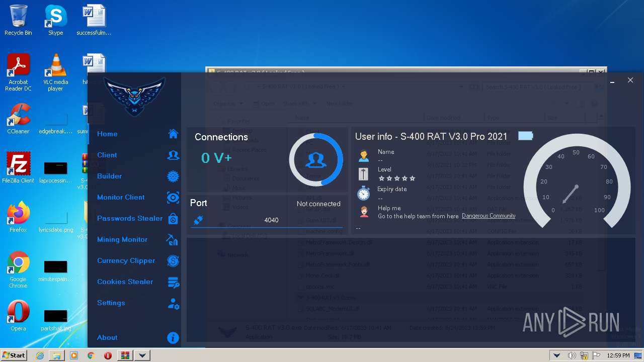Click the Expiry date stopwatch icon
The height and width of the screenshot is (362, 644).
tap(363, 193)
